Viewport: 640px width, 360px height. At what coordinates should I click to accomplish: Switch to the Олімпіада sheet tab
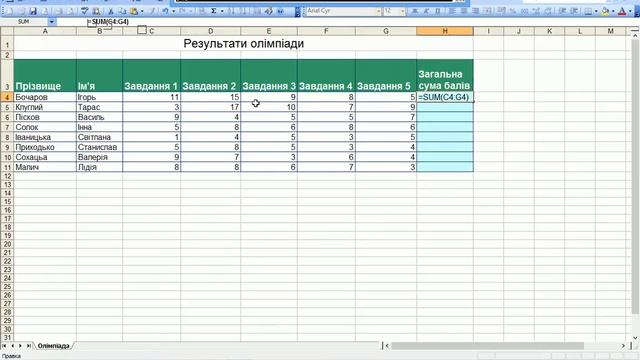click(53, 346)
